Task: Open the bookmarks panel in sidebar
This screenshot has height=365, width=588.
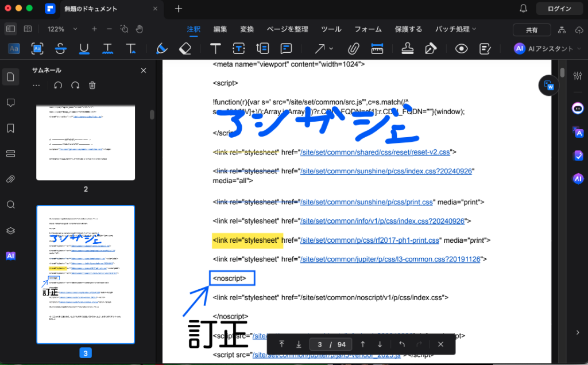Action: click(x=10, y=128)
